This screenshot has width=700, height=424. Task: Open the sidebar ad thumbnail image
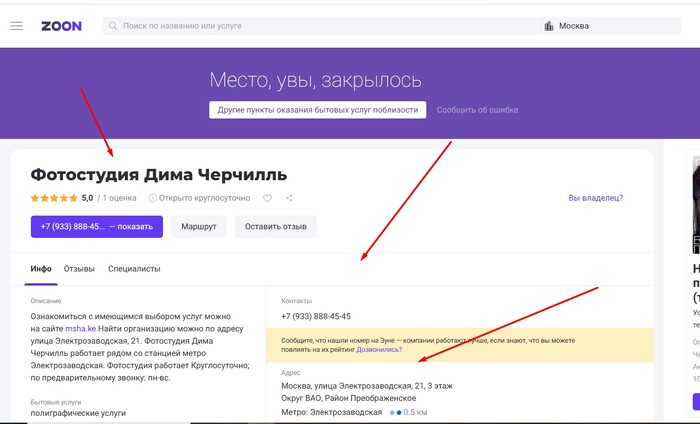pos(696,205)
